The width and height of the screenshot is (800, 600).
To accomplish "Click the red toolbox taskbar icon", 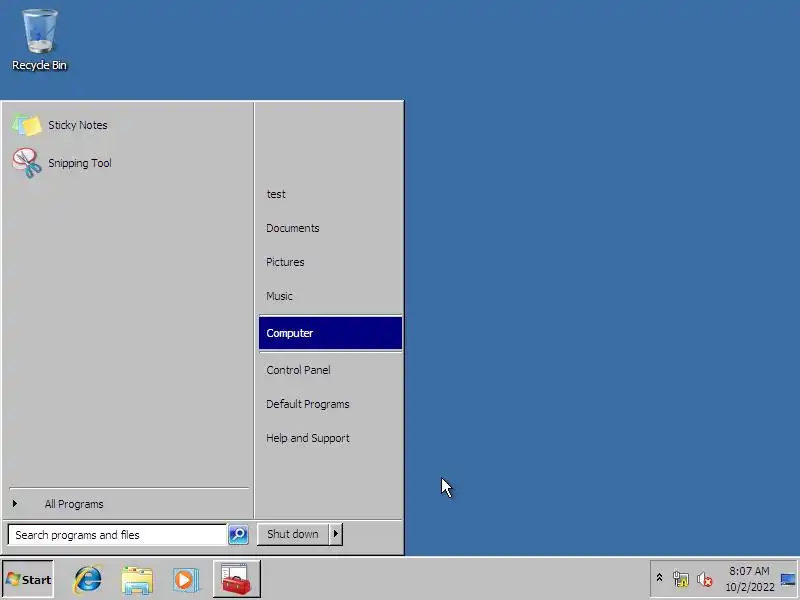I will tap(237, 579).
